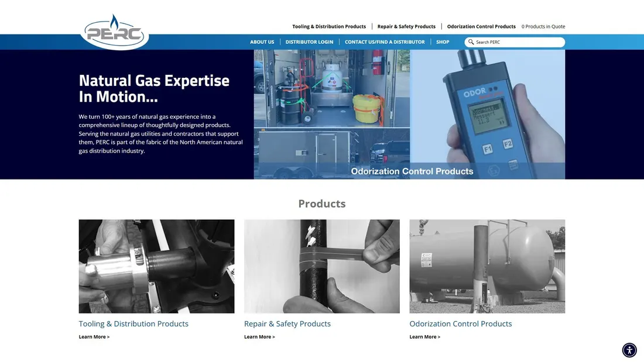Click Repair & Safety Products card title
The image size is (644, 362).
tap(287, 324)
